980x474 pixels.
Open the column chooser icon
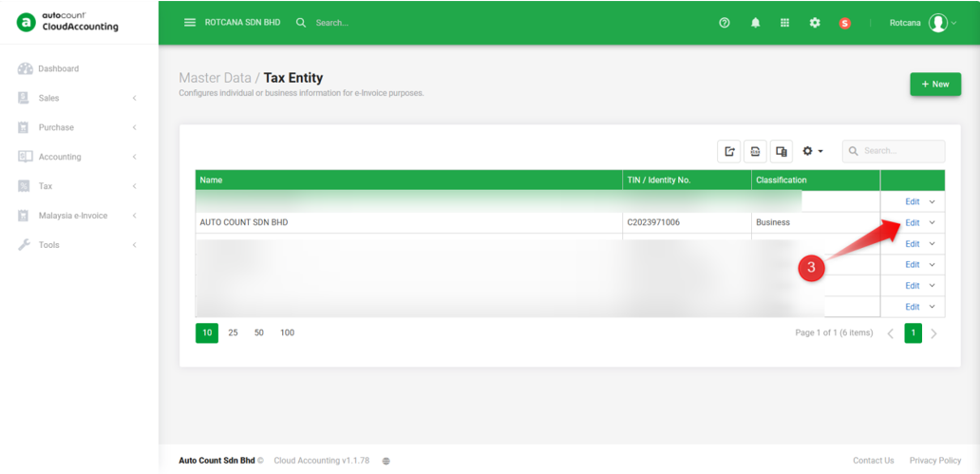tap(782, 151)
